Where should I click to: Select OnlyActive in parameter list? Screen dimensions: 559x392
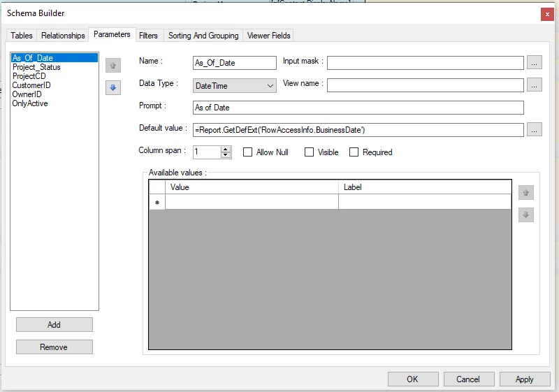(55, 103)
